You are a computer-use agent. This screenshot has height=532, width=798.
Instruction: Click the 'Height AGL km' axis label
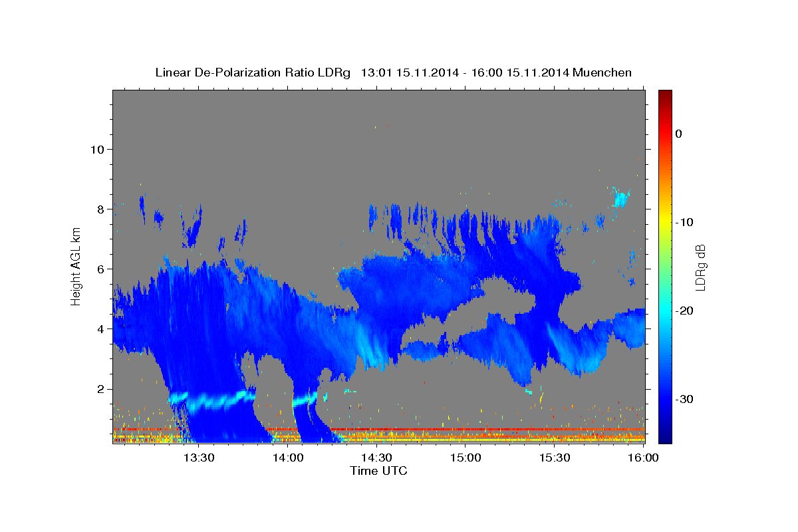[76, 266]
